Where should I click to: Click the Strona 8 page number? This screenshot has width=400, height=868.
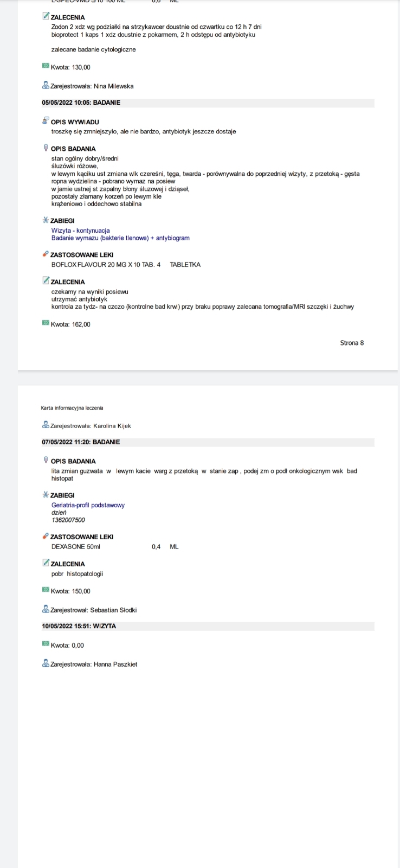pyautogui.click(x=352, y=343)
